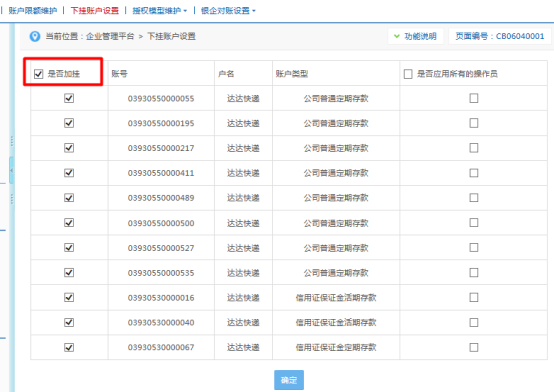
Task: Uncheck 加挂 for account 03930550000195
Action: click(69, 123)
